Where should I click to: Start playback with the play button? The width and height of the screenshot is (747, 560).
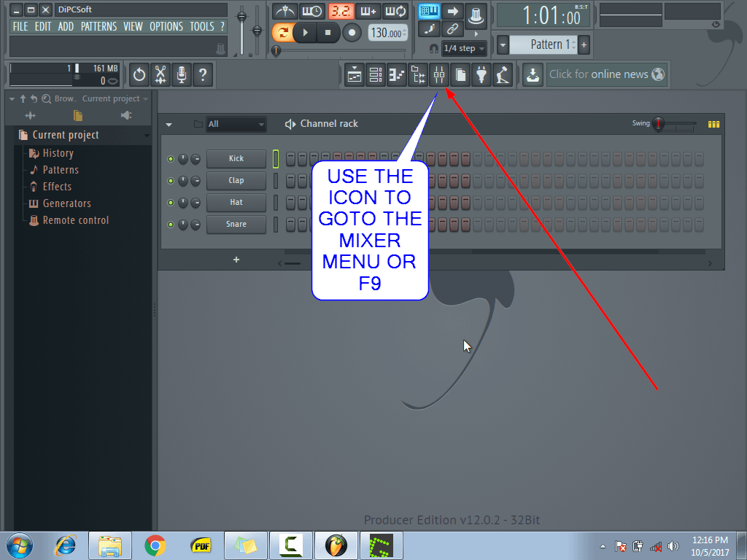pos(306,32)
